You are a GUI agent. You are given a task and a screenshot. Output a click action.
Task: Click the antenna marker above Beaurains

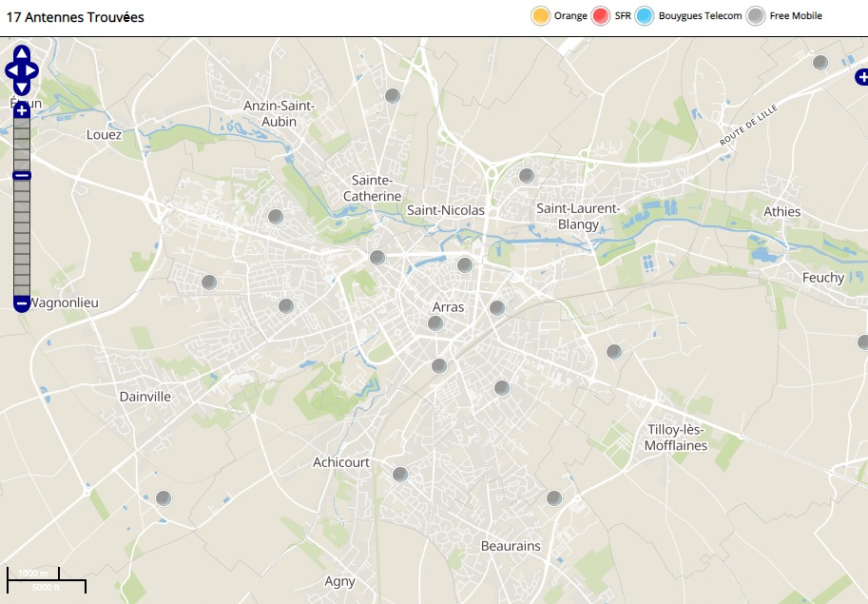click(554, 498)
